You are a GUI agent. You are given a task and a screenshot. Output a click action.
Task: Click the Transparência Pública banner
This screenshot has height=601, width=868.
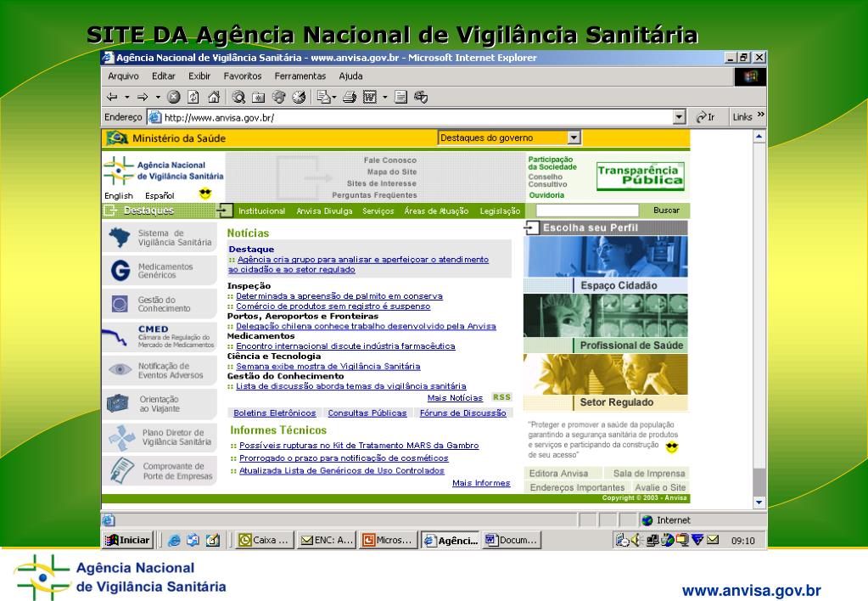(641, 177)
